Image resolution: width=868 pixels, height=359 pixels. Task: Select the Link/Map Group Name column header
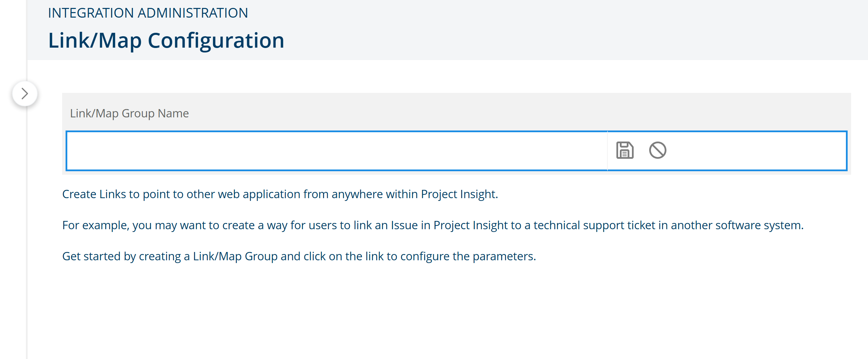tap(129, 113)
